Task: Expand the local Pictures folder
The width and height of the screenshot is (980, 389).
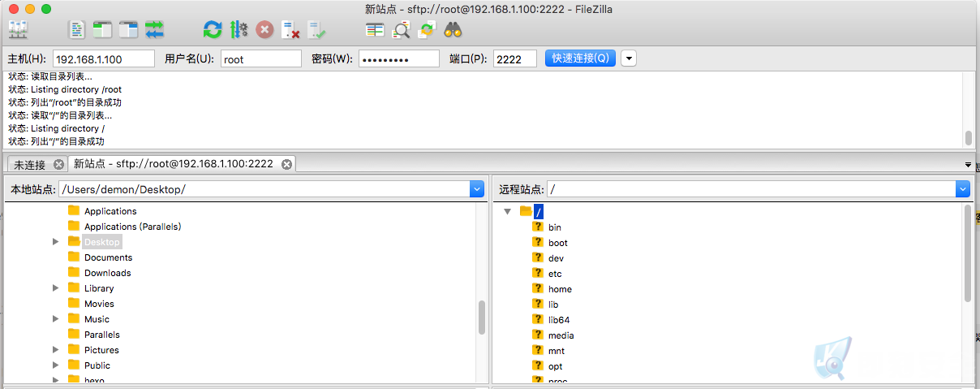Action: tap(55, 350)
